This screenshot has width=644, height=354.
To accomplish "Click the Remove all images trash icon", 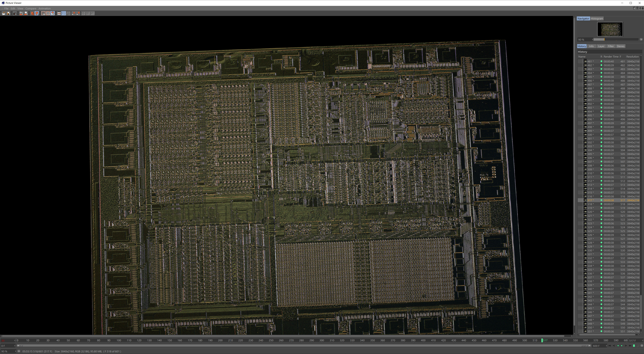I will tap(32, 14).
